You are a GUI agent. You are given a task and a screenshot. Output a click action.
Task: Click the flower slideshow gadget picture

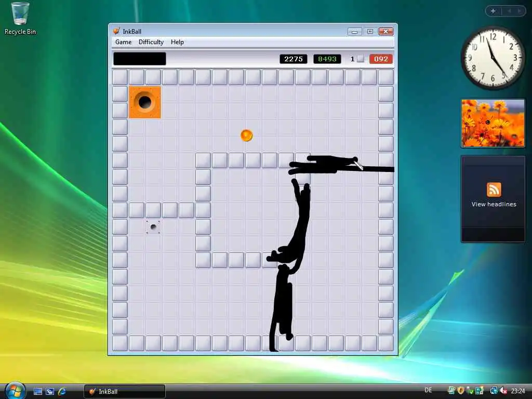tap(493, 123)
